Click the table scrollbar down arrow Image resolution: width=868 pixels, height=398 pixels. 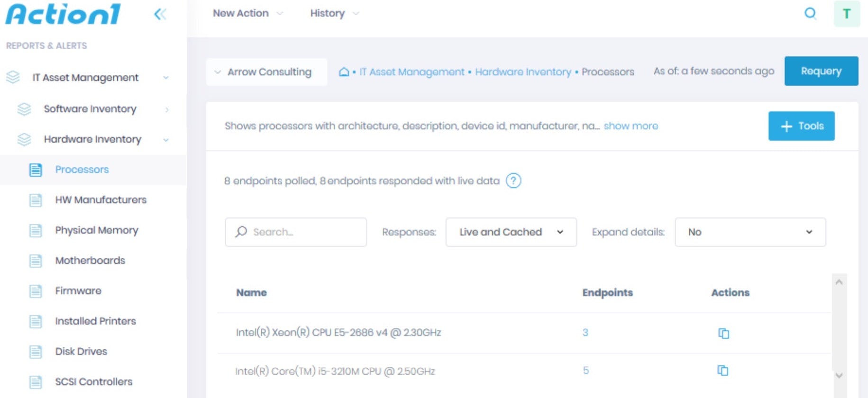(839, 376)
